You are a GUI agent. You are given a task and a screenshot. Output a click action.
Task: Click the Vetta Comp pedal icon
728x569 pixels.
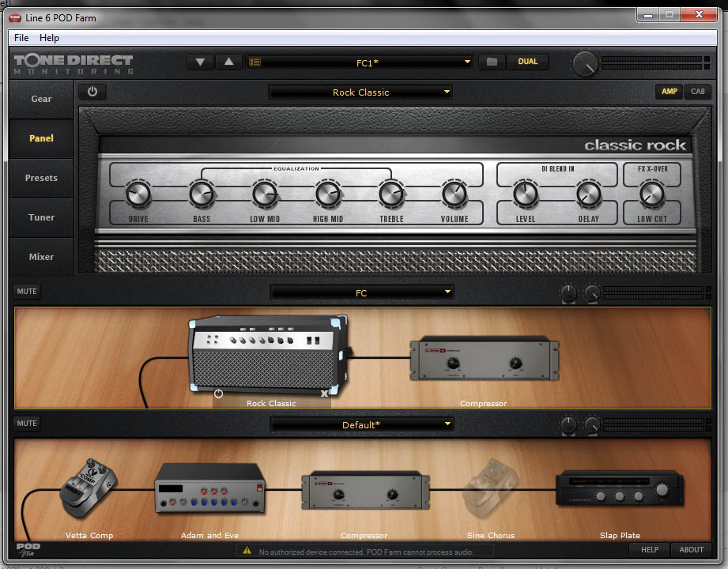88,483
